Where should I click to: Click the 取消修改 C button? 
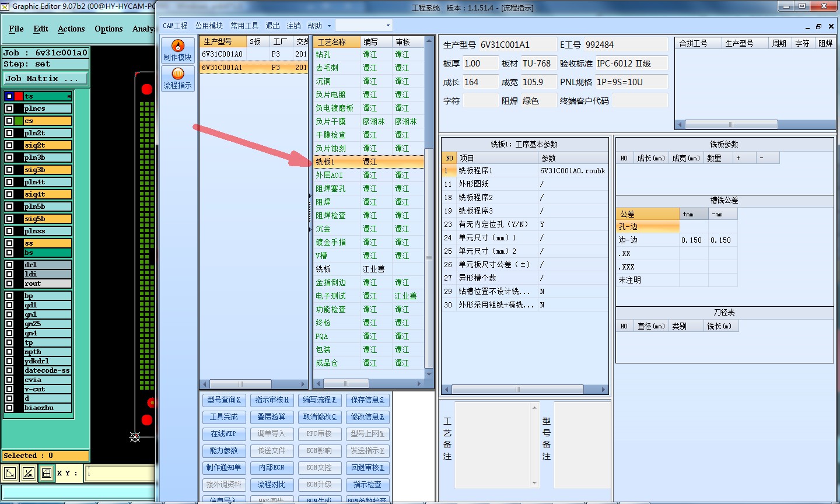[x=320, y=416]
